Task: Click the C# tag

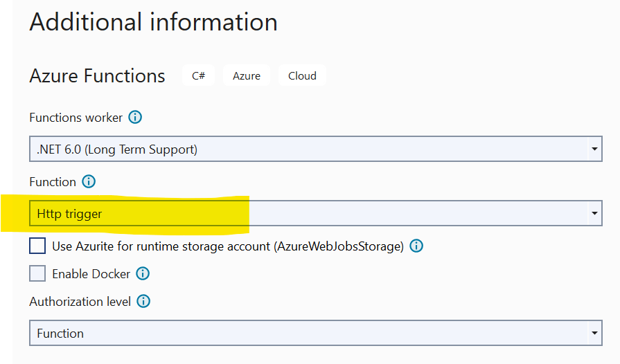Action: click(x=198, y=76)
